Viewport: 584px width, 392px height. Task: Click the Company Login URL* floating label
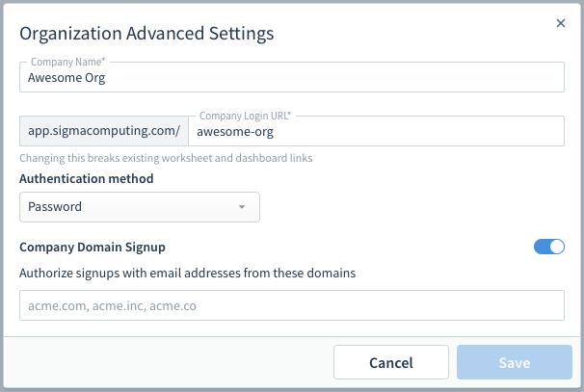pyautogui.click(x=245, y=116)
